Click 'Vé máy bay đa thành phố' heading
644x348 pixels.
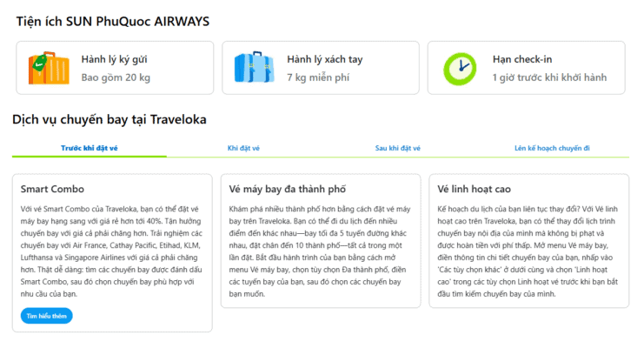[x=287, y=189]
